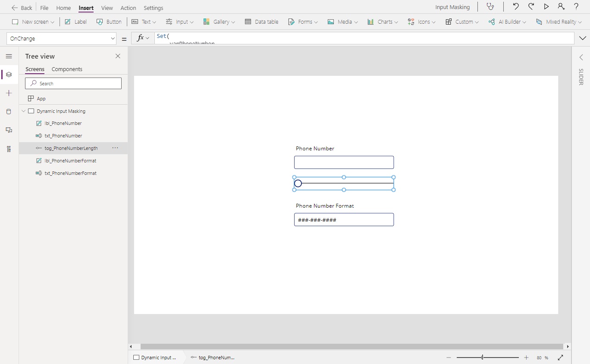Switch to the Components tab
Viewport: 590px width, 364px height.
(67, 69)
